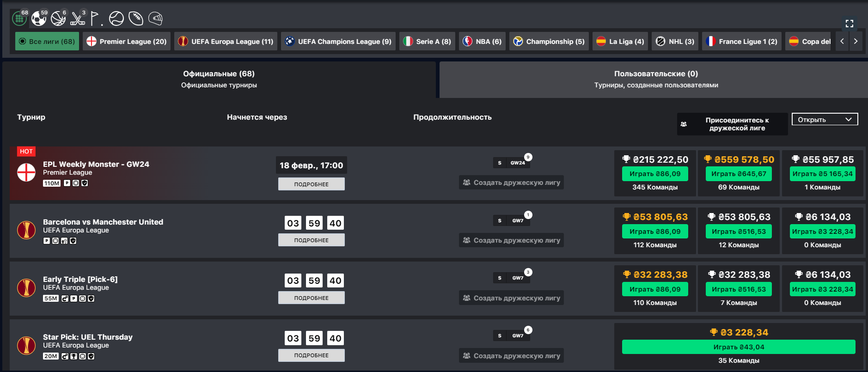The width and height of the screenshot is (868, 372).
Task: Click GW7 badge in Star Pick row
Action: [518, 335]
